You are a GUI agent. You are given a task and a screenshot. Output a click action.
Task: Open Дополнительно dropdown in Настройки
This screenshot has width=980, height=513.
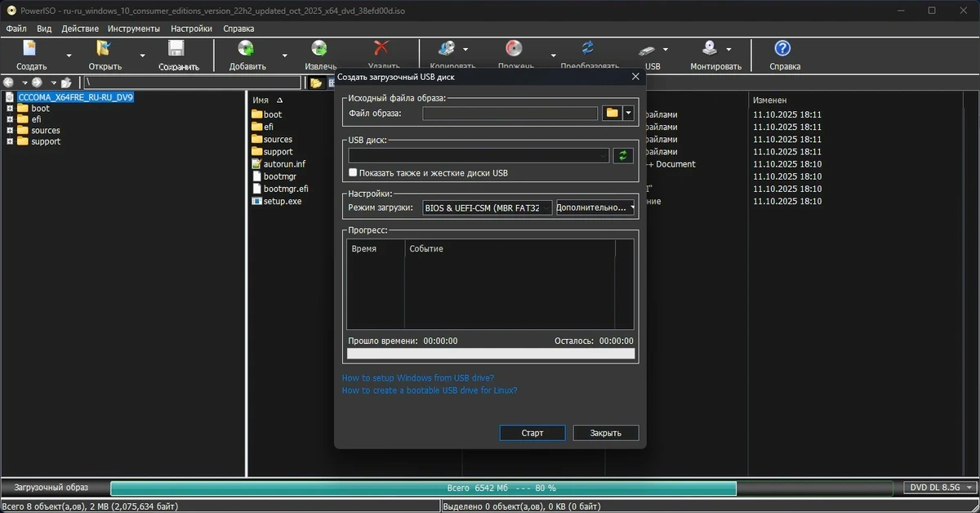pyautogui.click(x=595, y=207)
